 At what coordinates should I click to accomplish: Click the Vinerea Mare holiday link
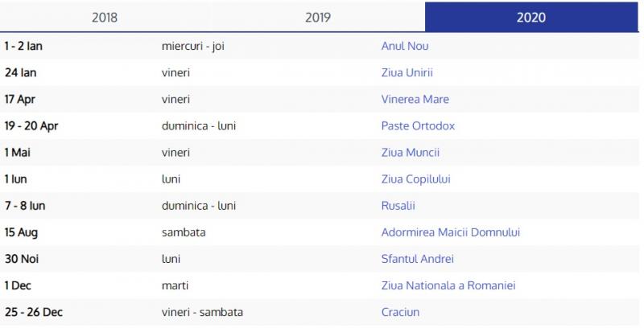point(415,99)
